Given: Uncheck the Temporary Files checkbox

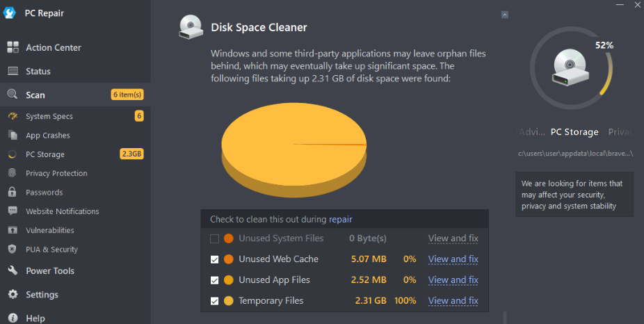Looking at the screenshot, I should click(x=214, y=301).
